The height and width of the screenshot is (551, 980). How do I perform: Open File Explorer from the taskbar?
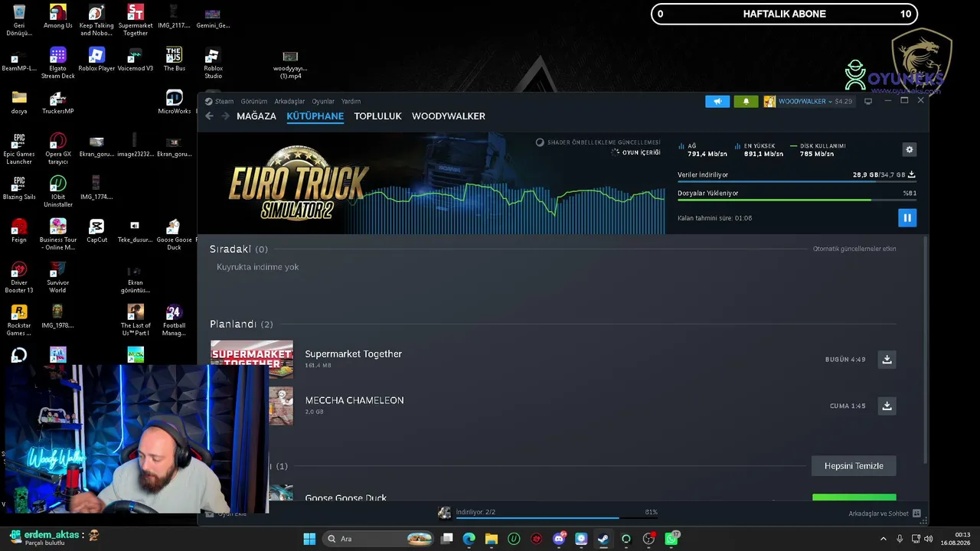click(x=492, y=539)
